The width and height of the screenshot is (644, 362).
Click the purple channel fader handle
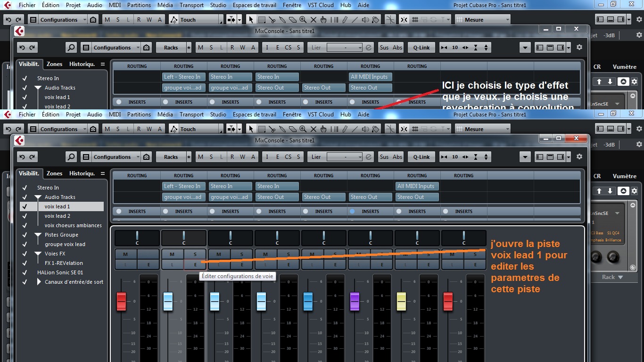point(355,302)
